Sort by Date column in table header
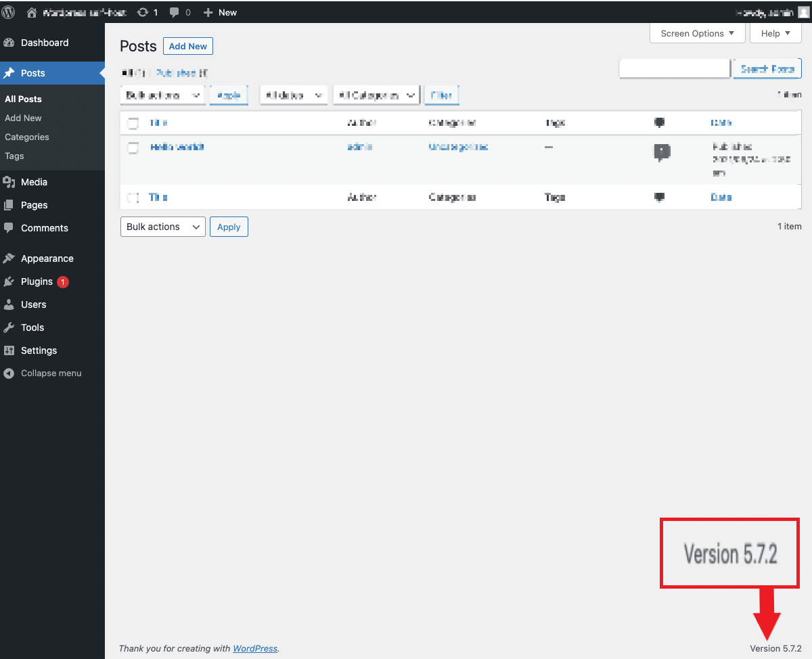This screenshot has width=812, height=659. (x=721, y=123)
